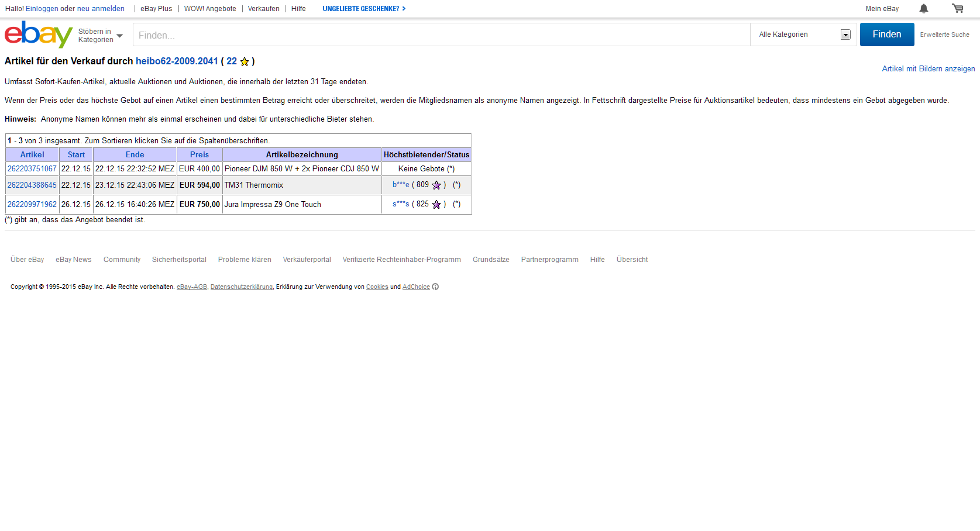
Task: Sort table by Start column
Action: point(76,155)
